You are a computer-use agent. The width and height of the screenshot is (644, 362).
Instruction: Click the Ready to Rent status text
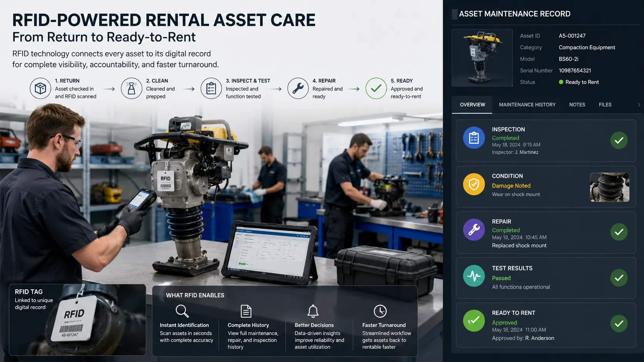pos(582,82)
